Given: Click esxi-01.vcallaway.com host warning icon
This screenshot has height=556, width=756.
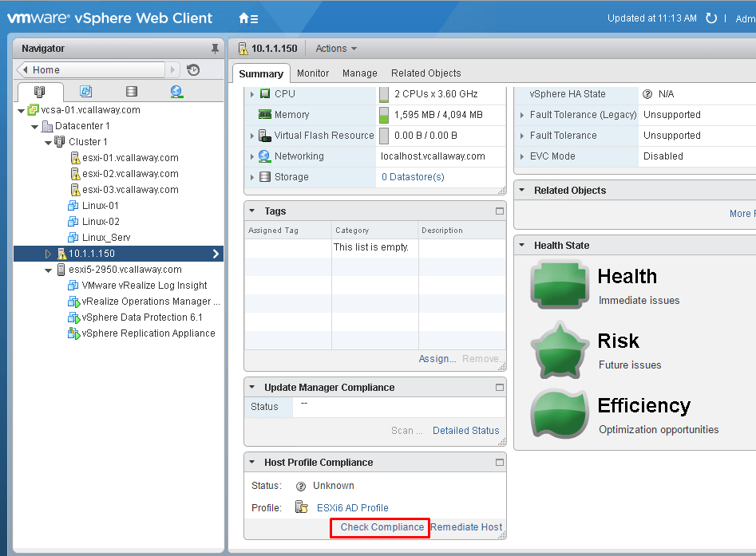Looking at the screenshot, I should (x=75, y=158).
